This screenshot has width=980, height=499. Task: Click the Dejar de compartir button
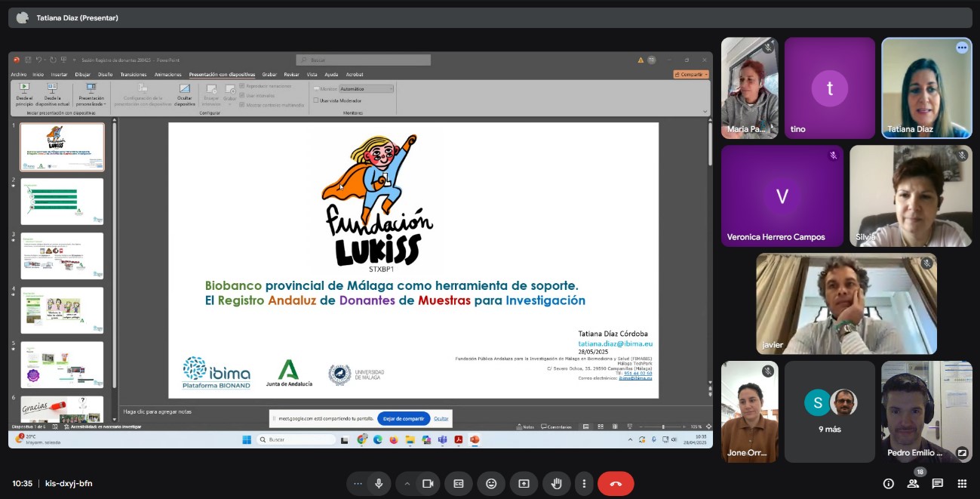click(404, 418)
